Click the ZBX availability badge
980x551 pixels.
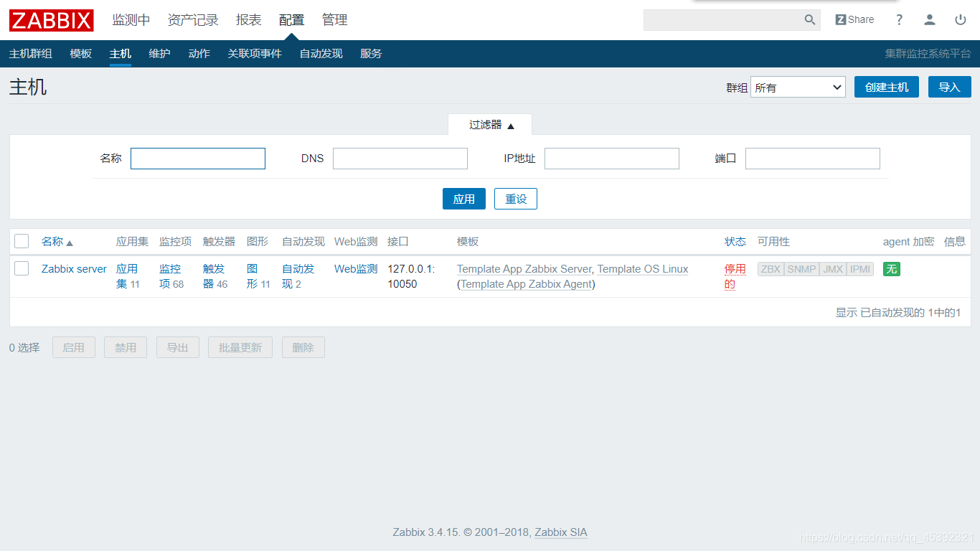coord(771,269)
